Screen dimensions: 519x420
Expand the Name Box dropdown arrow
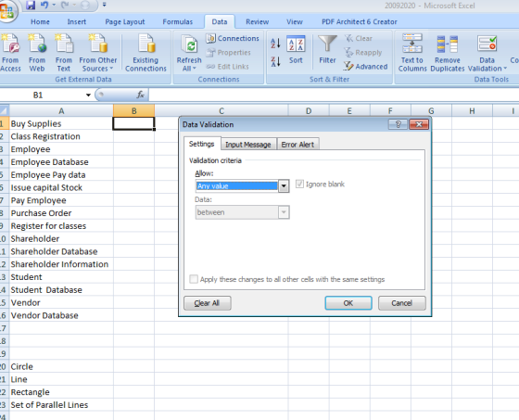click(88, 95)
